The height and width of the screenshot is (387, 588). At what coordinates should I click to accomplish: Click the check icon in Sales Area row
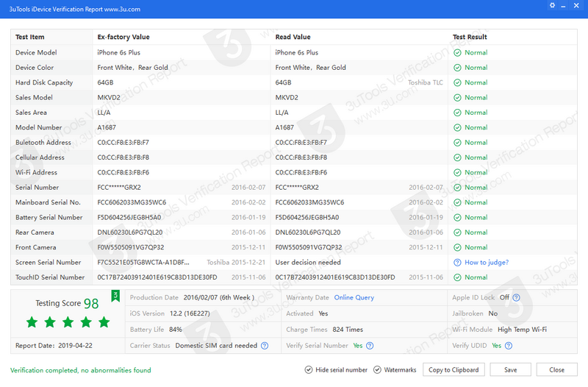coord(457,113)
